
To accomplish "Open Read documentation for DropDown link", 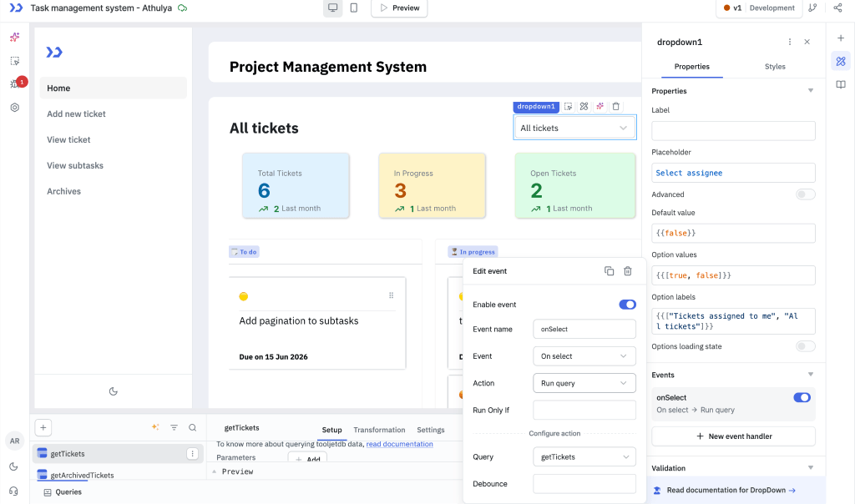I will click(731, 491).
